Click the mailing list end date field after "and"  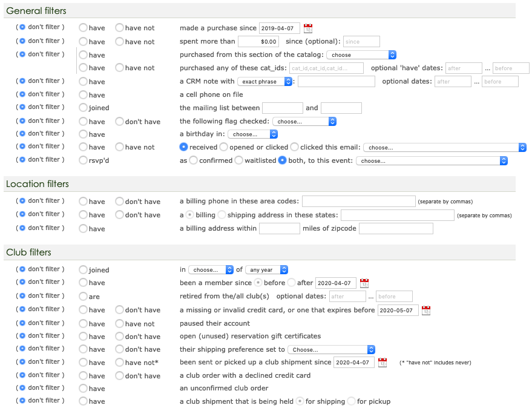pyautogui.click(x=341, y=108)
